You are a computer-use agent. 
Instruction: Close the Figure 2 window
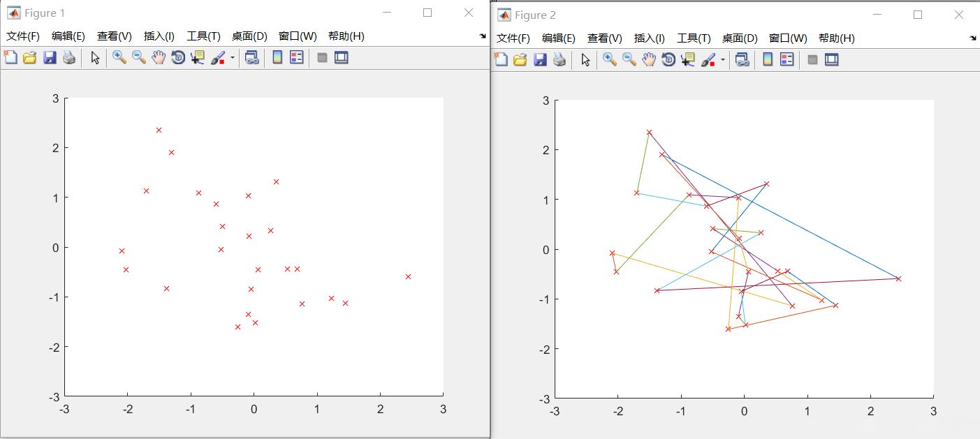pos(959,15)
